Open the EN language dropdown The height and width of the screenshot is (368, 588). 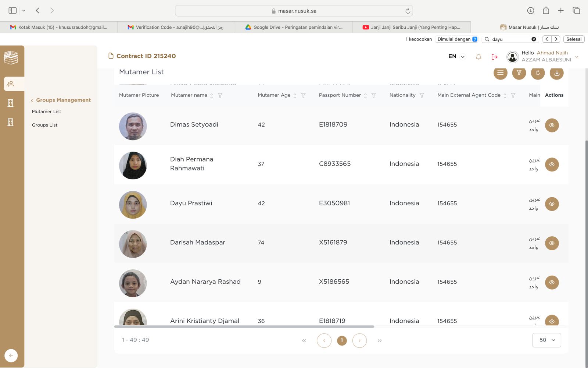[x=456, y=56]
